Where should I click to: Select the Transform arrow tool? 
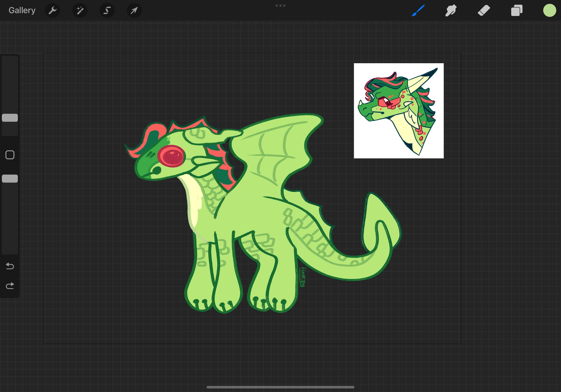[x=134, y=11]
